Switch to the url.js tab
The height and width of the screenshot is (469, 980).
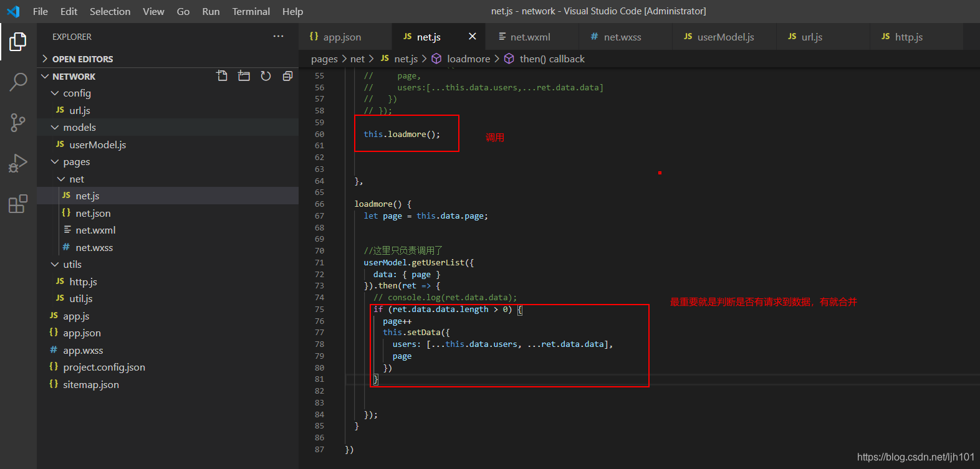tap(823, 37)
